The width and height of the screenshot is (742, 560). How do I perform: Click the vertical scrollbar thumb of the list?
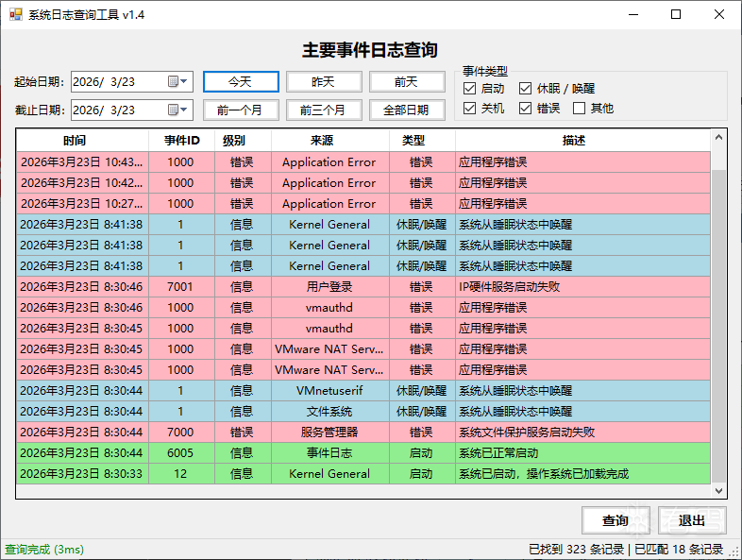[718, 327]
